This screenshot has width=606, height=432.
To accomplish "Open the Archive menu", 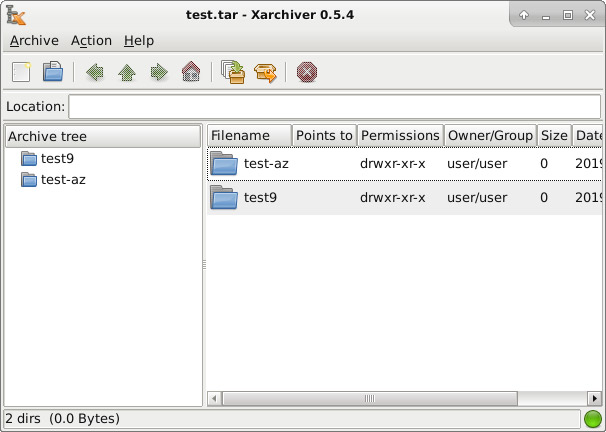I will point(34,41).
